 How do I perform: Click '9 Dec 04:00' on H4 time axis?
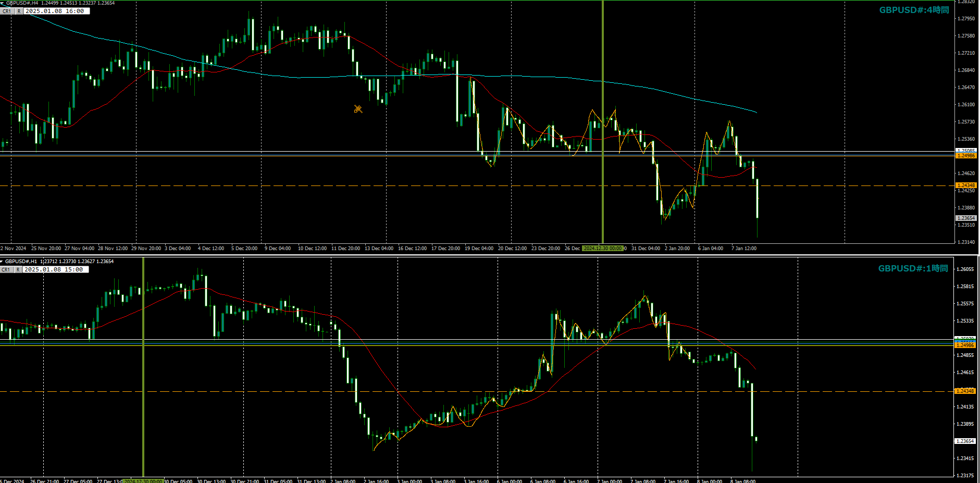coord(278,249)
